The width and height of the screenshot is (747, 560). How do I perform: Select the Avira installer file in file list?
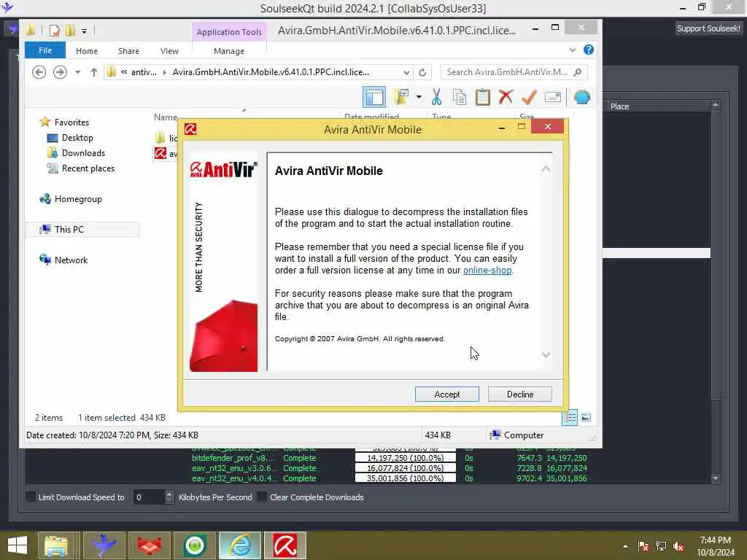click(166, 153)
